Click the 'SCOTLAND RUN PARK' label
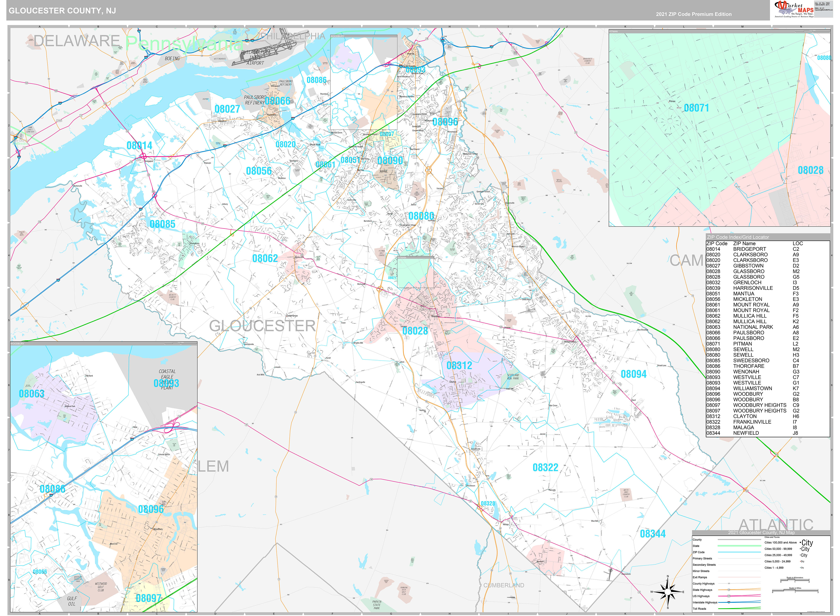 pos(513,377)
